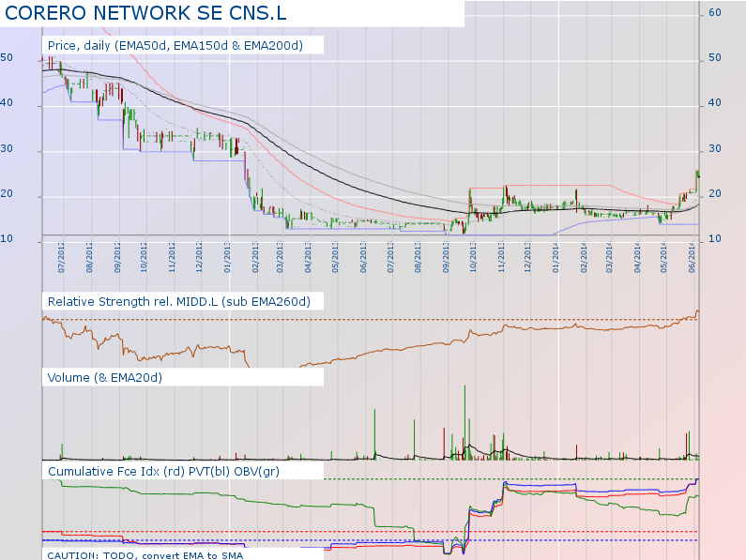Click the Volume (& EMA20d) label
This screenshot has width=746, height=560.
105,378
